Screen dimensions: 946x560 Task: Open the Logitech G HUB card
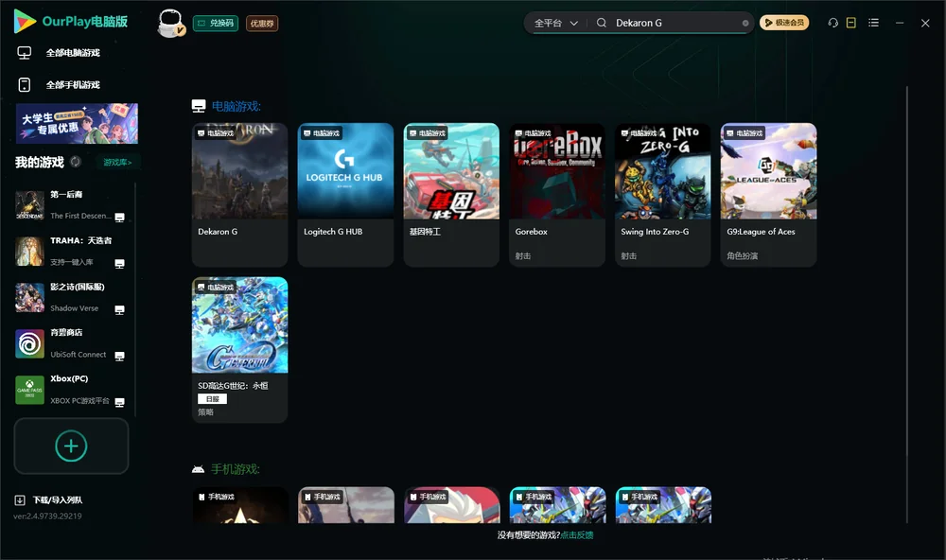click(345, 194)
